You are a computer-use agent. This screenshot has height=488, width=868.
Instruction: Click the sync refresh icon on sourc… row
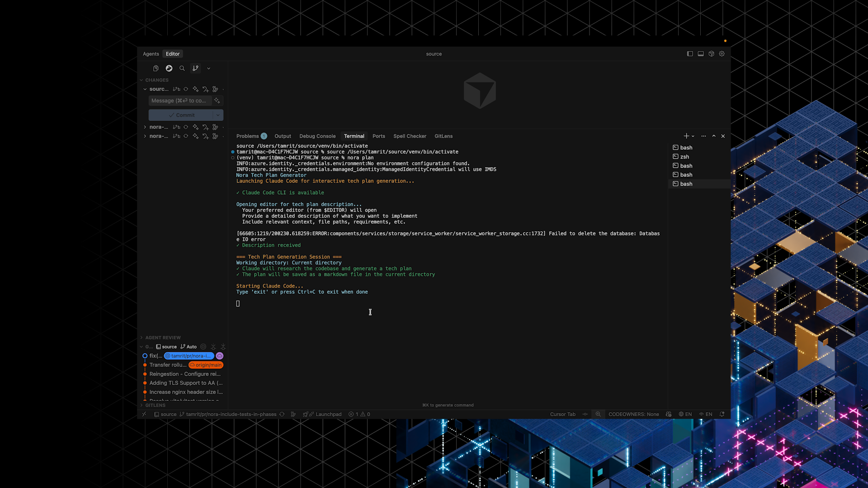(x=186, y=89)
